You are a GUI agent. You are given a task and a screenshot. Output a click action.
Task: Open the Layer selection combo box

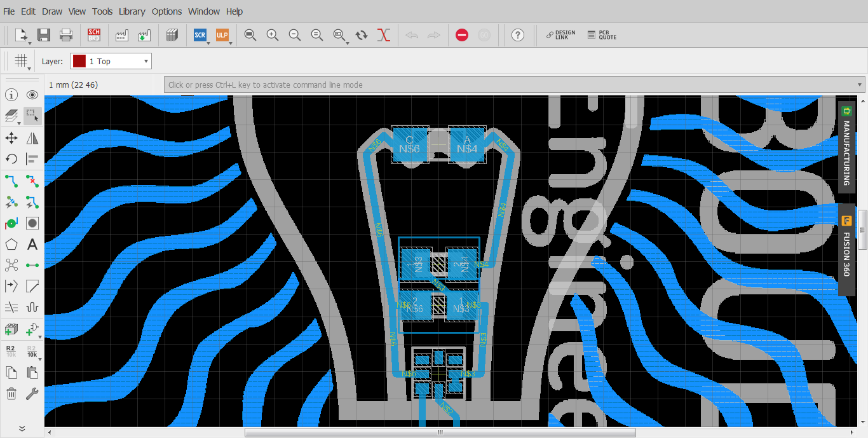coord(111,61)
